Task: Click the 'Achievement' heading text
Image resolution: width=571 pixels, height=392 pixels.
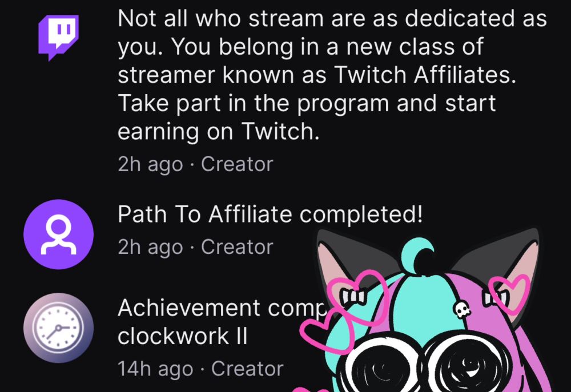Action: [188, 308]
